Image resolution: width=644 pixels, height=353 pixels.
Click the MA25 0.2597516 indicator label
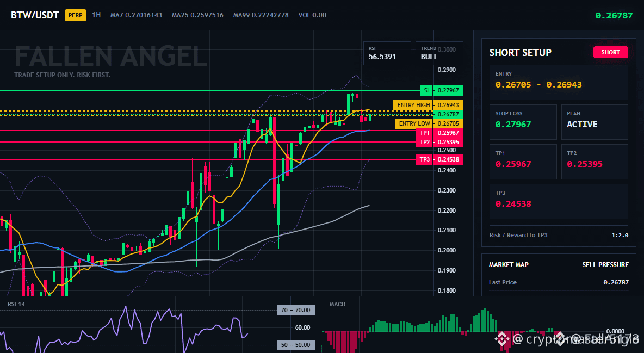tap(197, 15)
